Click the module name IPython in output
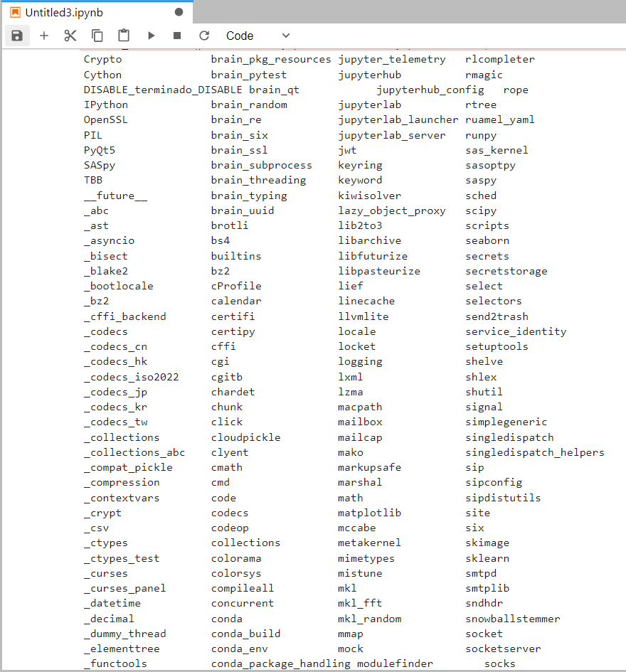The image size is (626, 672). tap(105, 105)
